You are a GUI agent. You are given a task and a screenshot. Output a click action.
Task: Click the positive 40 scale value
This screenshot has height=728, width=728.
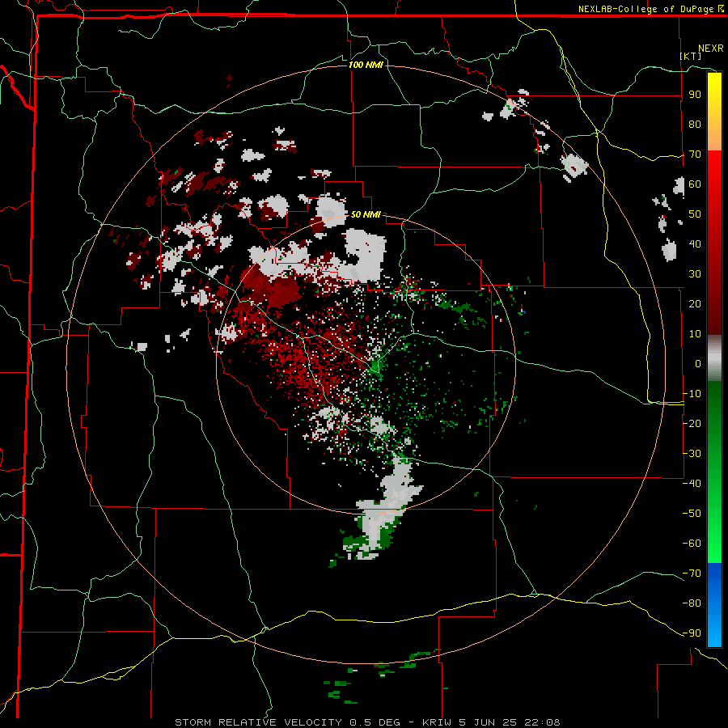(695, 243)
